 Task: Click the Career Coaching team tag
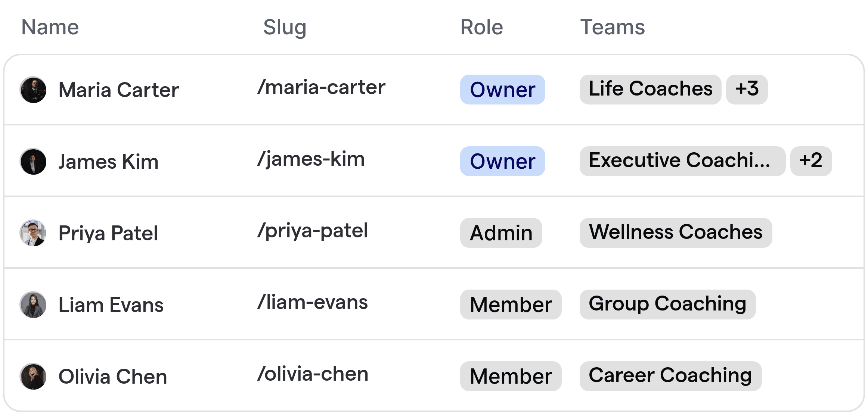pyautogui.click(x=670, y=375)
